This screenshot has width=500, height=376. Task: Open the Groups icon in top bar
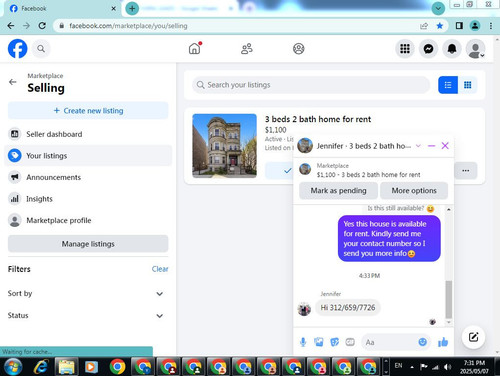pos(299,49)
